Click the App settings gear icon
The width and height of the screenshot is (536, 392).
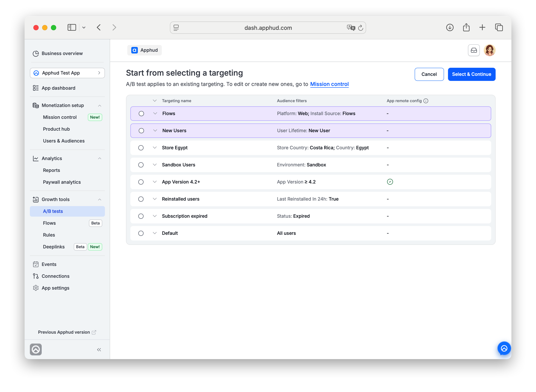pos(36,288)
